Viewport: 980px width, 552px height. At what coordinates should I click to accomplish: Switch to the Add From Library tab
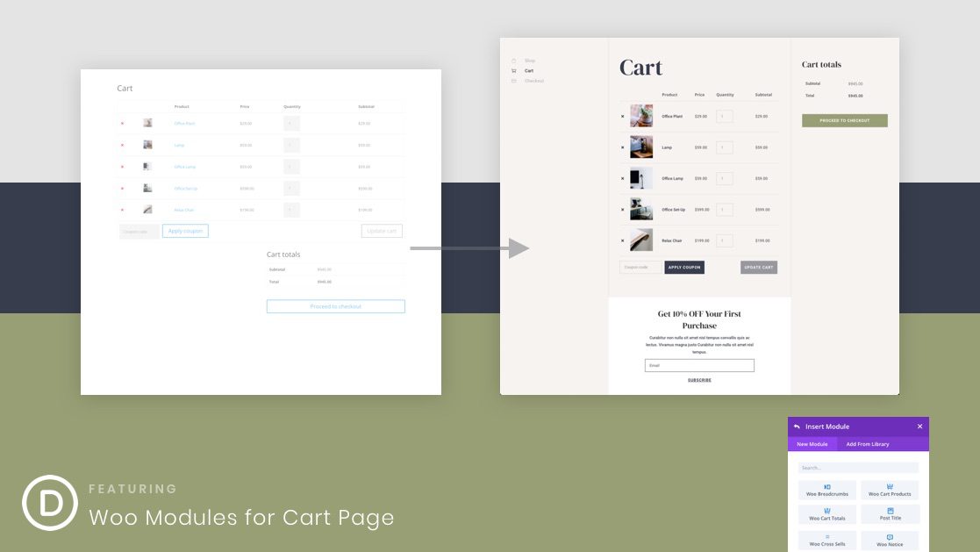[x=868, y=444]
